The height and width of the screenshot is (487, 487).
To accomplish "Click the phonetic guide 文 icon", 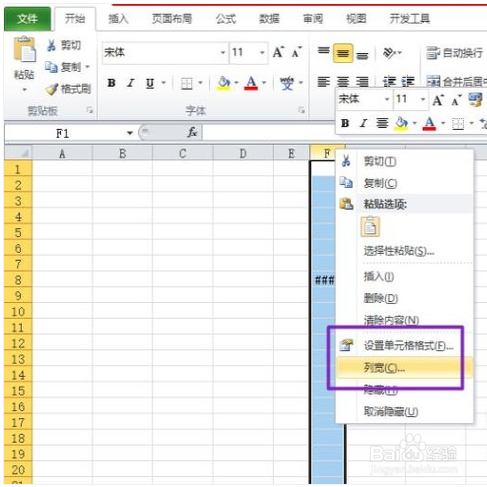I will click(x=287, y=83).
